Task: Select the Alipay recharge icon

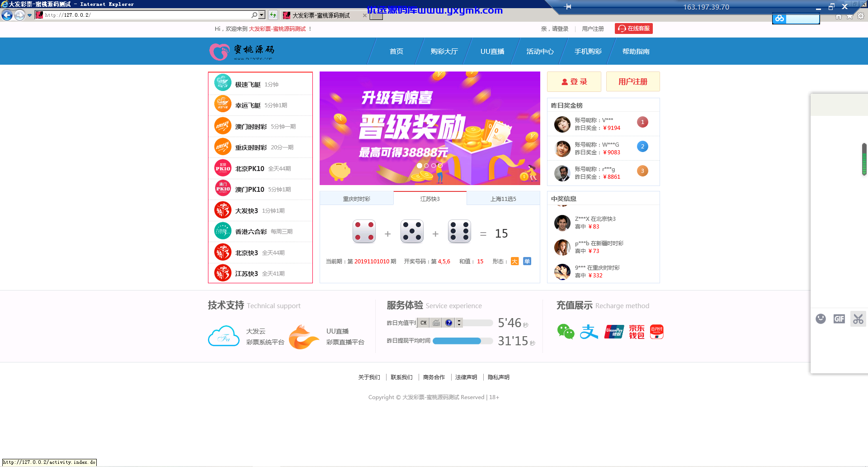Action: tap(589, 332)
